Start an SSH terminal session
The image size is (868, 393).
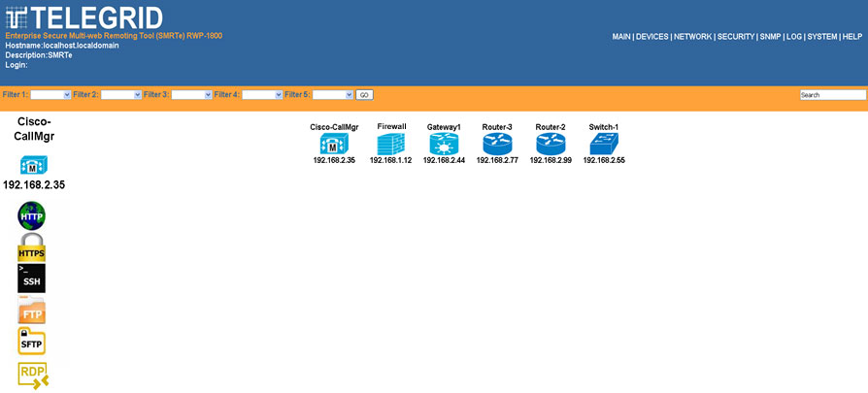[31, 278]
